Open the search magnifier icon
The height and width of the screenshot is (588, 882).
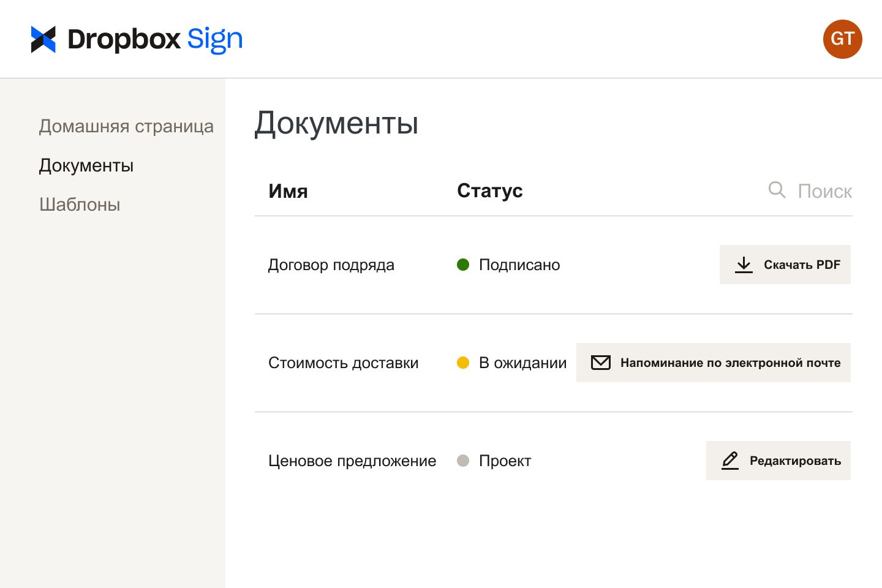coord(776,190)
